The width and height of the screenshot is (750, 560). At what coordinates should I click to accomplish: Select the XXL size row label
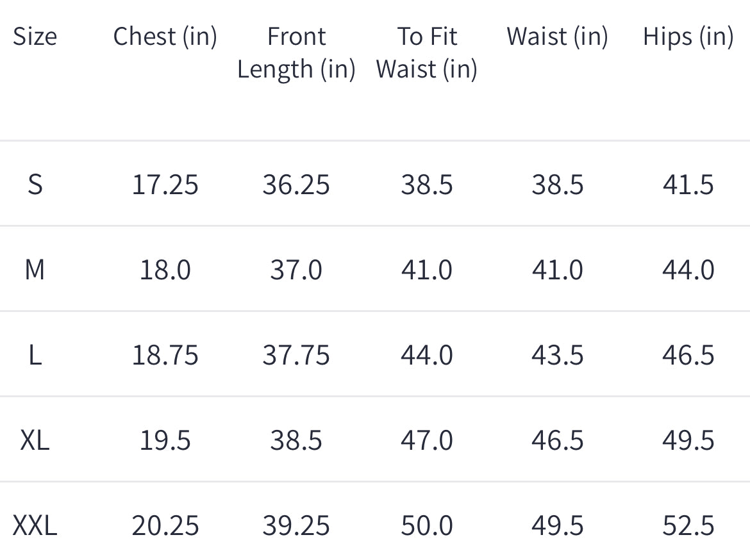point(35,525)
